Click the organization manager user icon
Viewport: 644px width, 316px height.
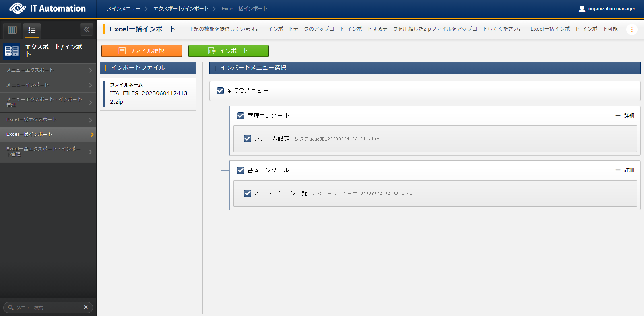coord(582,9)
